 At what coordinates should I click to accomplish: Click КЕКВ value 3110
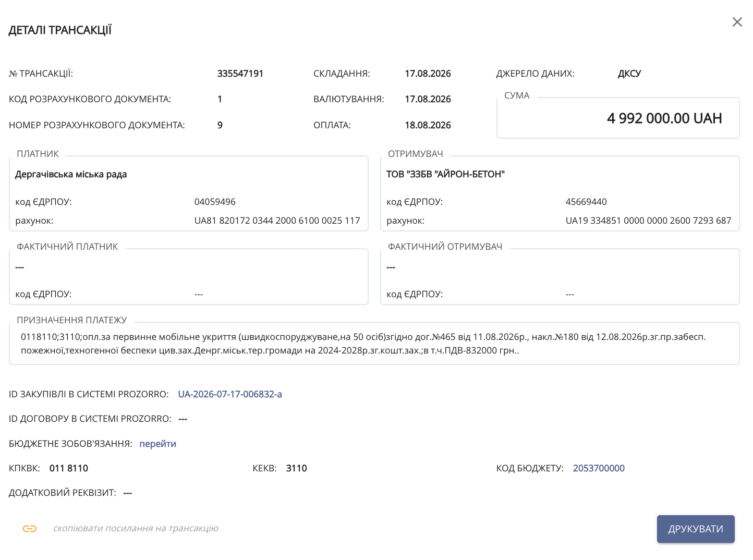click(296, 468)
